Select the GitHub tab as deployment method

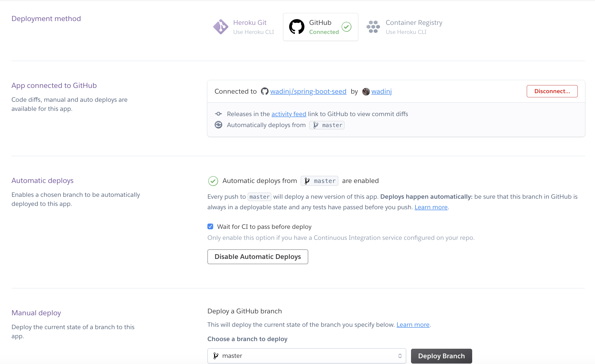click(x=321, y=26)
